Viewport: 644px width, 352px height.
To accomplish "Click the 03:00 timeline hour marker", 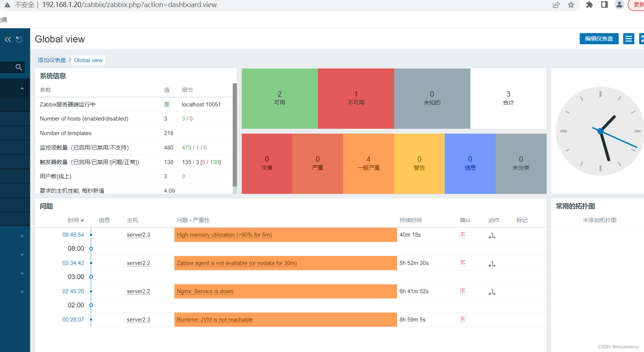I will click(x=76, y=277).
